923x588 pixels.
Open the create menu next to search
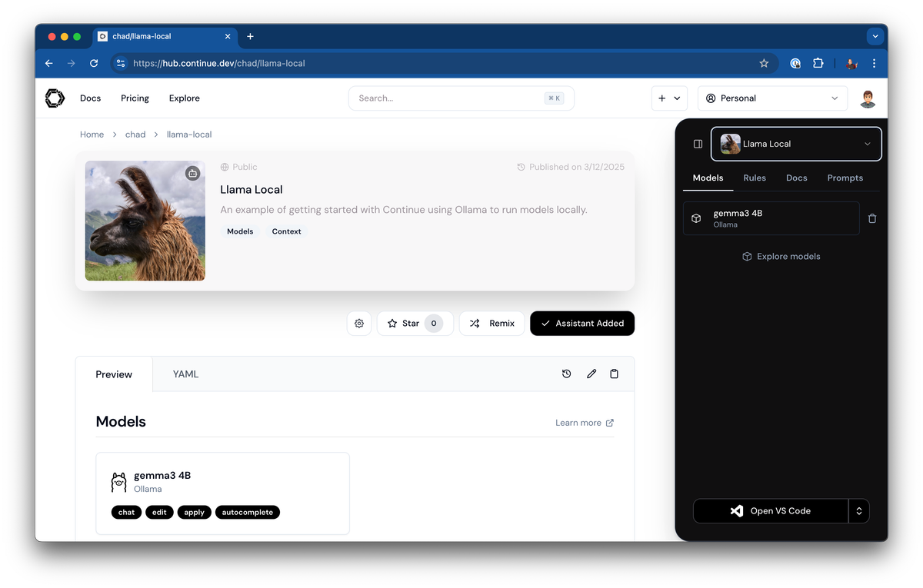coord(668,98)
